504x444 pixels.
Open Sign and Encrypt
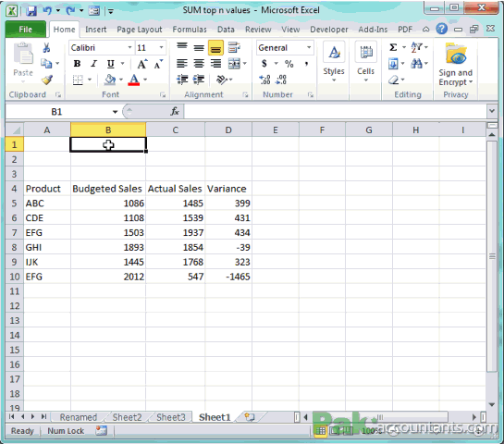pyautogui.click(x=456, y=65)
